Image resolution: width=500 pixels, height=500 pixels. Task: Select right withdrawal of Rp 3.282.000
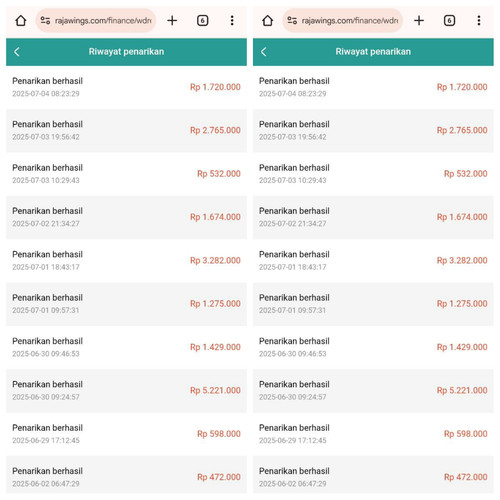(373, 261)
